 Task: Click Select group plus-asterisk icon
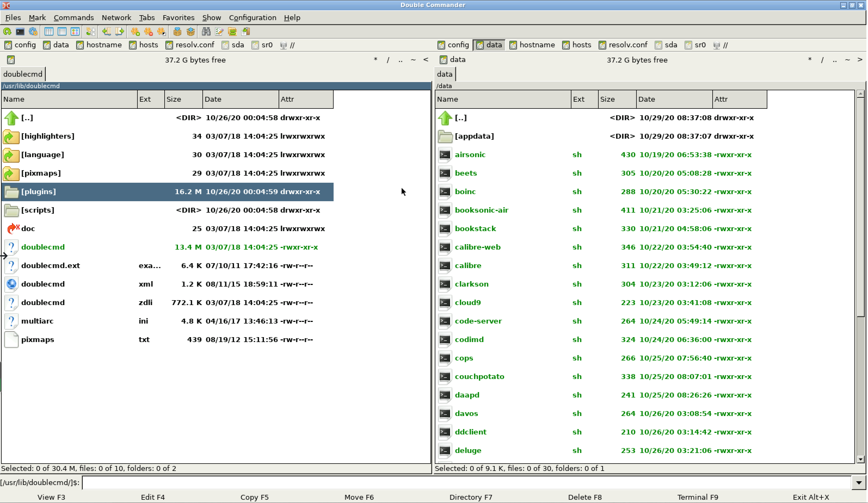tap(135, 32)
